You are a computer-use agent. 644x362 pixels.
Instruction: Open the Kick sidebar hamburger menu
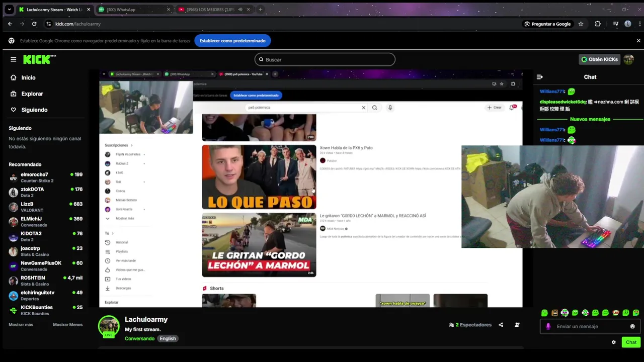point(13,59)
